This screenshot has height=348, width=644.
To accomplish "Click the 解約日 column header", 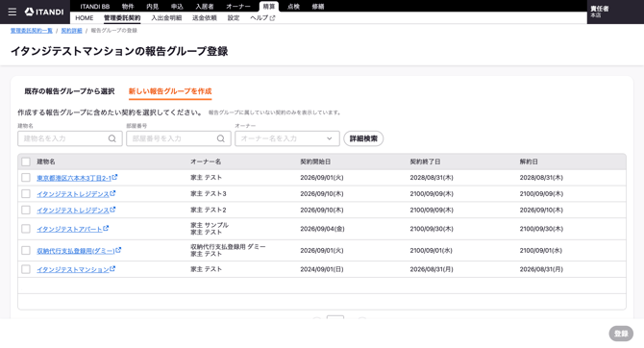I will tap(529, 162).
